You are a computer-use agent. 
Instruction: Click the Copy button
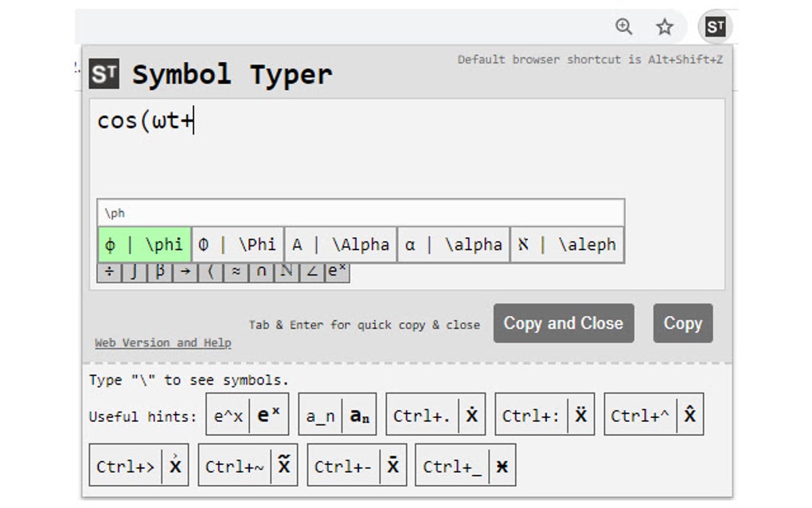683,323
